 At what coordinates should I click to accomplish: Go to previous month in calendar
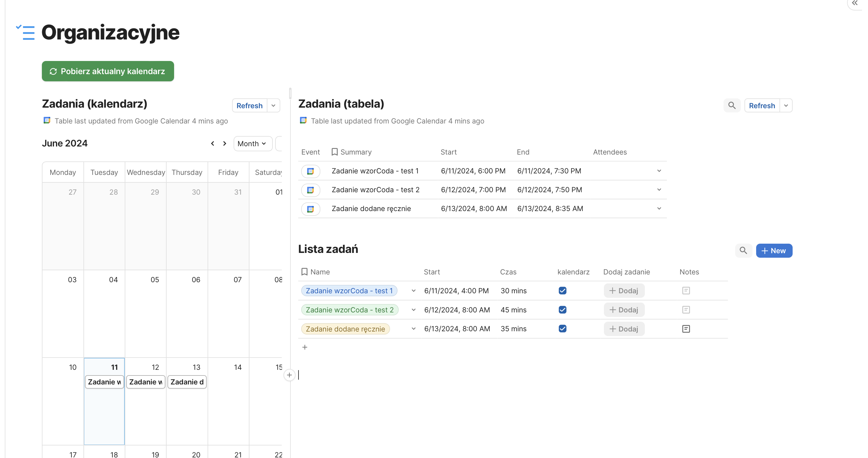pos(213,143)
